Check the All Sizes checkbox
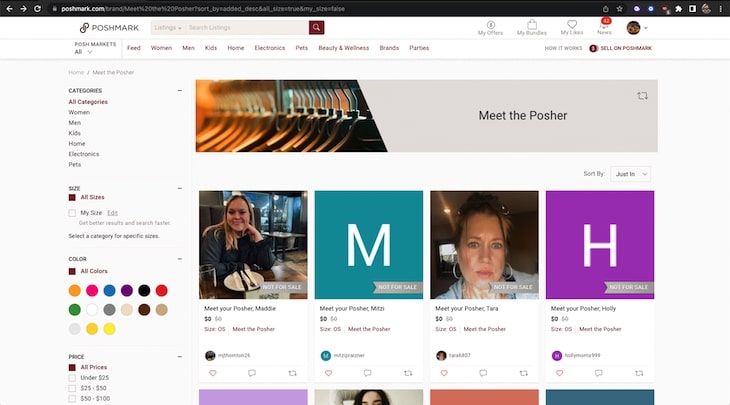Screen dimensions: 730x405 [72, 197]
